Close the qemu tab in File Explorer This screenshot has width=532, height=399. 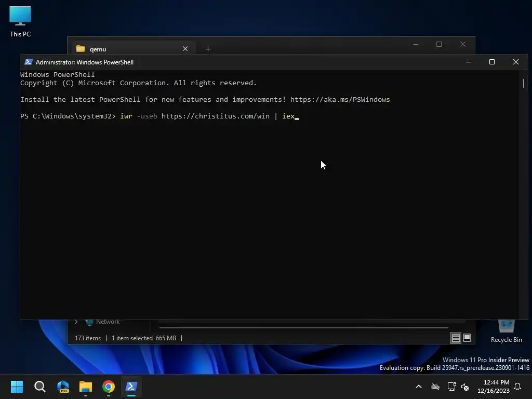point(185,49)
